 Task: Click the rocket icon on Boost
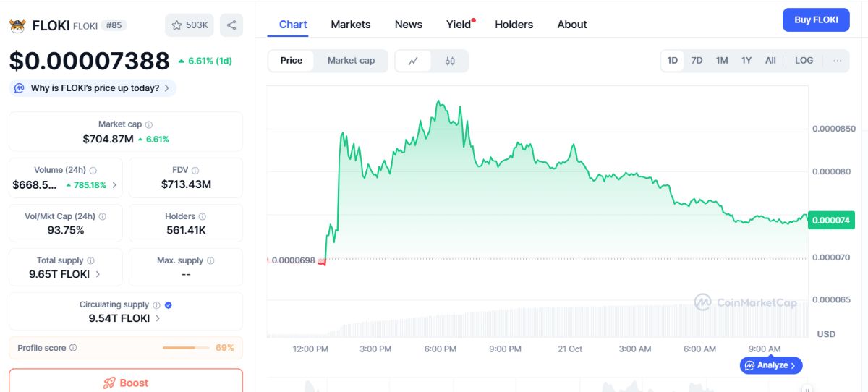coord(109,383)
